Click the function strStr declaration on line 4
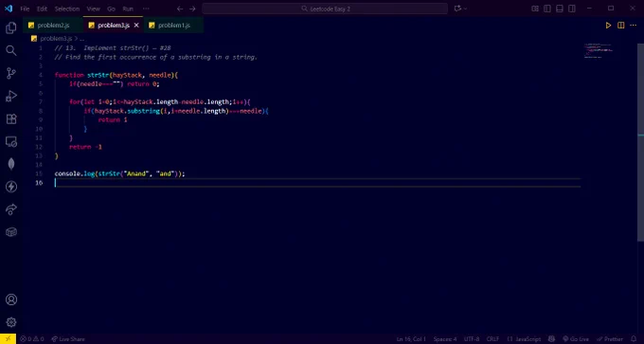Image resolution: width=644 pixels, height=344 pixels. pyautogui.click(x=116, y=75)
